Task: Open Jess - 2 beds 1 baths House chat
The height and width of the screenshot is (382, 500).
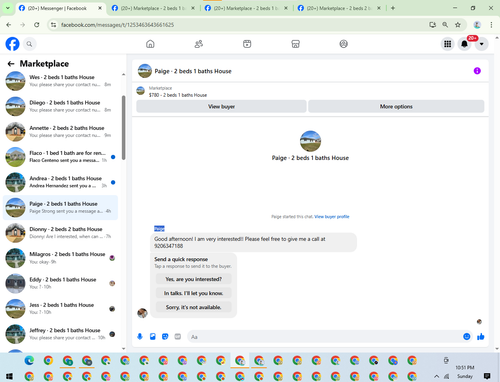Action: [60, 309]
